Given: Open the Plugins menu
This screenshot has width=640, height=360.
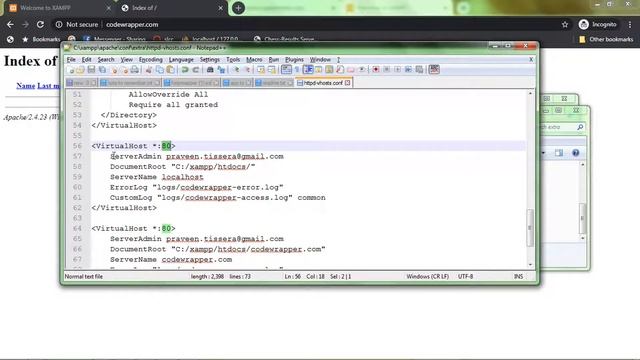Looking at the screenshot, I should (x=294, y=60).
